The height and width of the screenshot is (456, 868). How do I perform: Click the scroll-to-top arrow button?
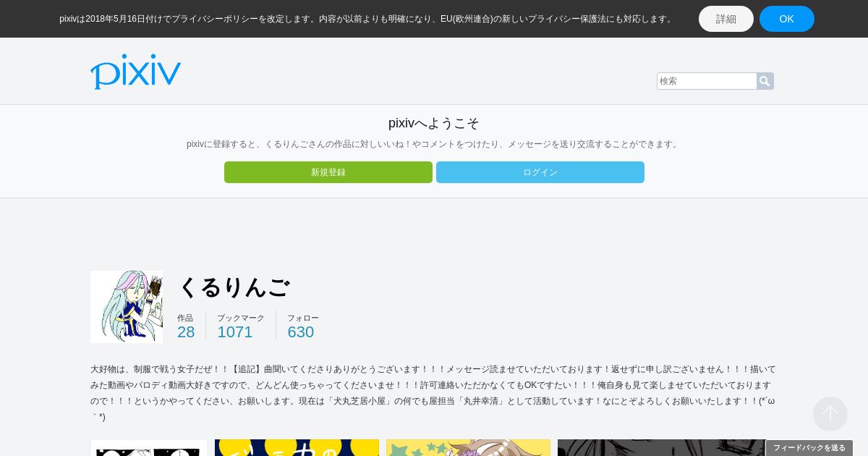(x=830, y=414)
